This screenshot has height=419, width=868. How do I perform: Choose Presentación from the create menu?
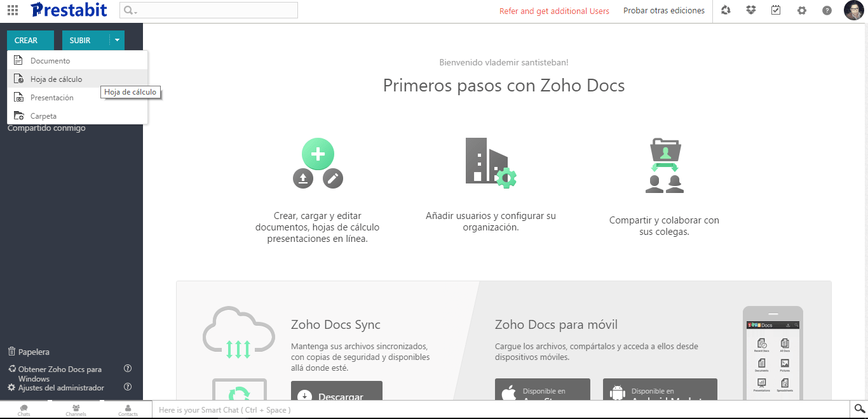[78, 97]
